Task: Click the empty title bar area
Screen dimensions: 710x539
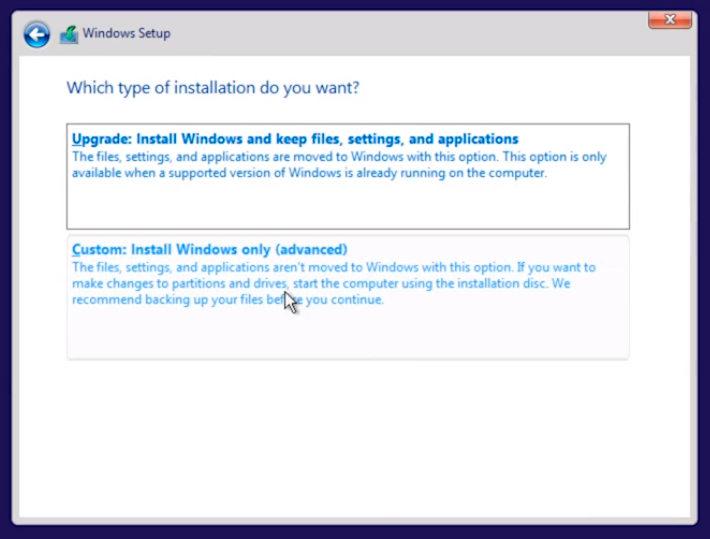Action: [400, 33]
